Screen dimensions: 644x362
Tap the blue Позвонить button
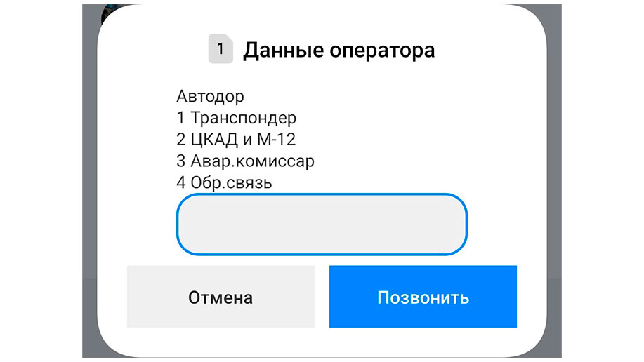pos(423,296)
